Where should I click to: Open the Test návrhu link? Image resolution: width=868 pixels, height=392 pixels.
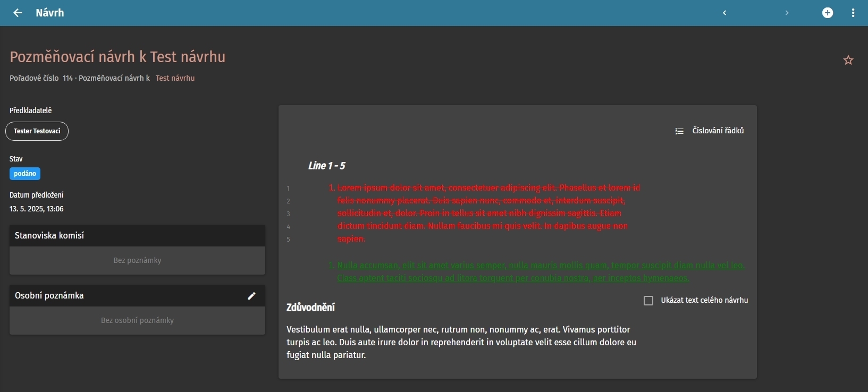click(175, 78)
